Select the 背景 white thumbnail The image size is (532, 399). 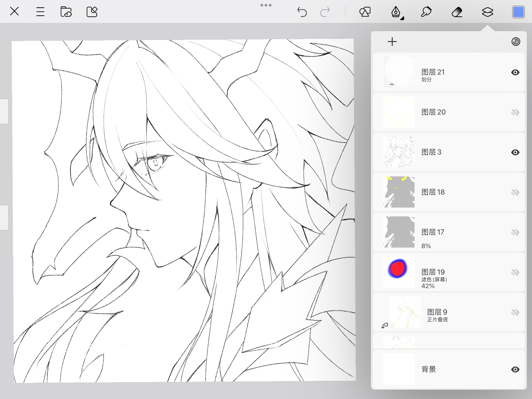click(399, 369)
